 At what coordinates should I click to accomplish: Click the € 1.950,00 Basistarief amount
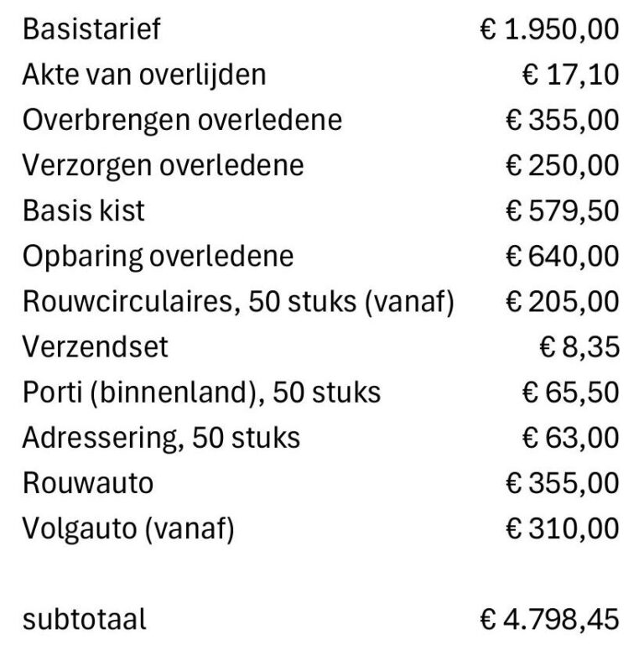(x=548, y=29)
